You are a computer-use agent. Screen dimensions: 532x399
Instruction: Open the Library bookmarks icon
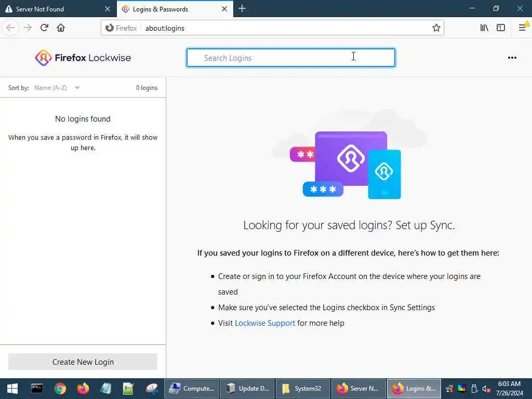(484, 28)
